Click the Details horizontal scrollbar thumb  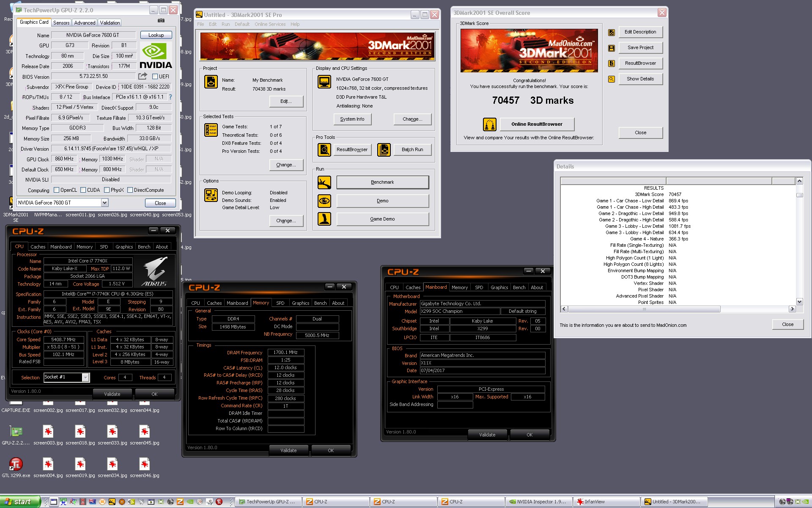644,309
